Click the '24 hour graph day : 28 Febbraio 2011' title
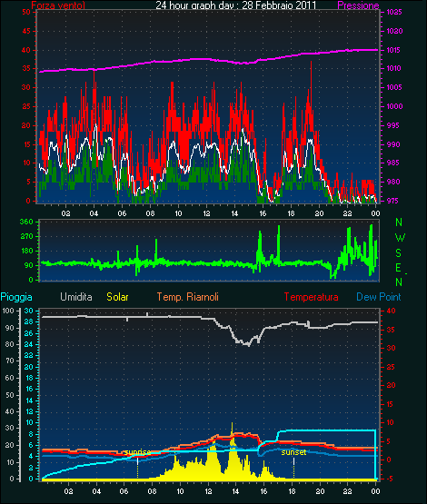 pos(236,5)
